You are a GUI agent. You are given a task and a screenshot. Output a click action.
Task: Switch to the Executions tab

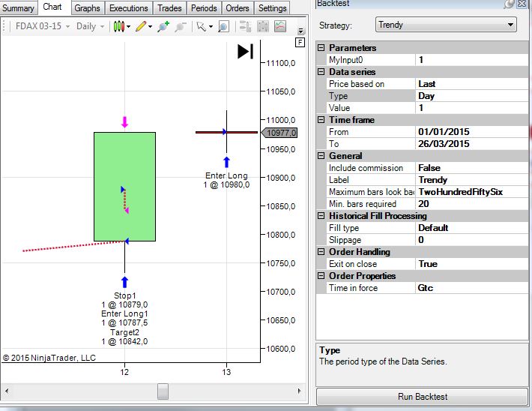tap(129, 8)
